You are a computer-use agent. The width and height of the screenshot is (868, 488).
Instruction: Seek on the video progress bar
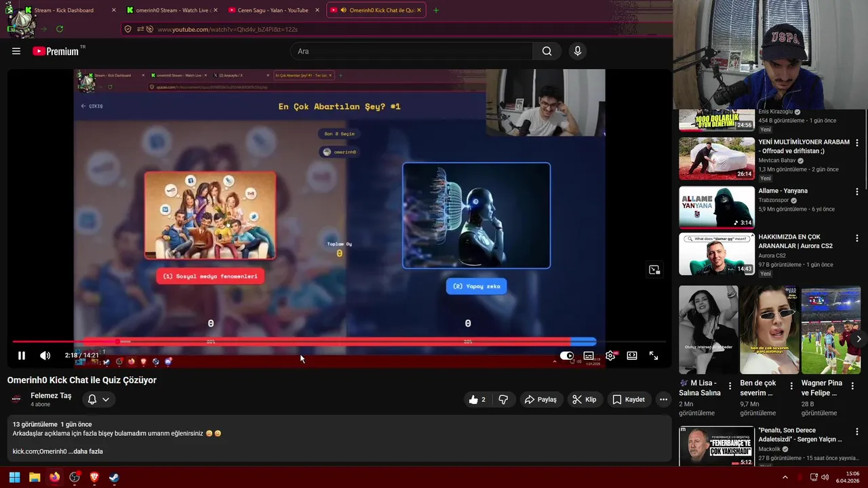point(339,342)
